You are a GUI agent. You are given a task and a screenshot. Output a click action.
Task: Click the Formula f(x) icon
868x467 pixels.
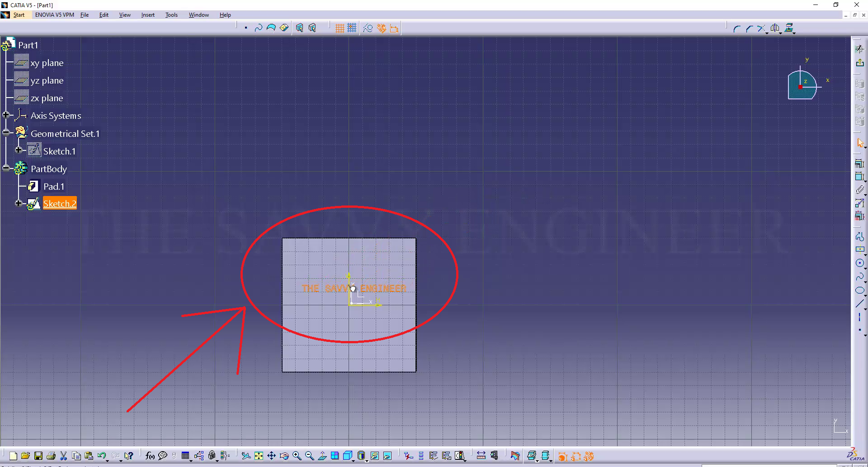tap(150, 456)
